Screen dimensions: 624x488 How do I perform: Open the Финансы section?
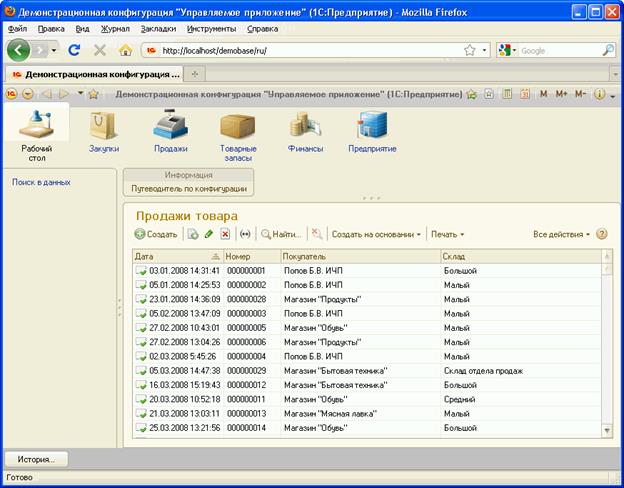305,131
